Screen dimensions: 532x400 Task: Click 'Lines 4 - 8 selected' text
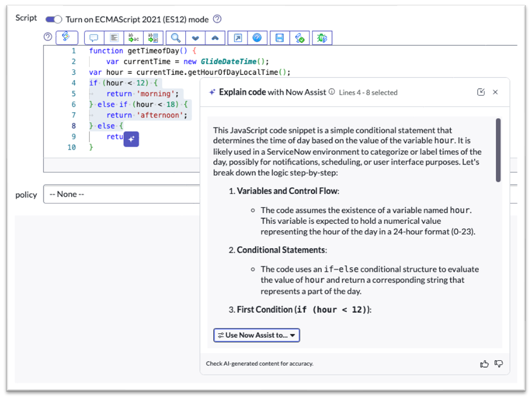click(x=368, y=93)
